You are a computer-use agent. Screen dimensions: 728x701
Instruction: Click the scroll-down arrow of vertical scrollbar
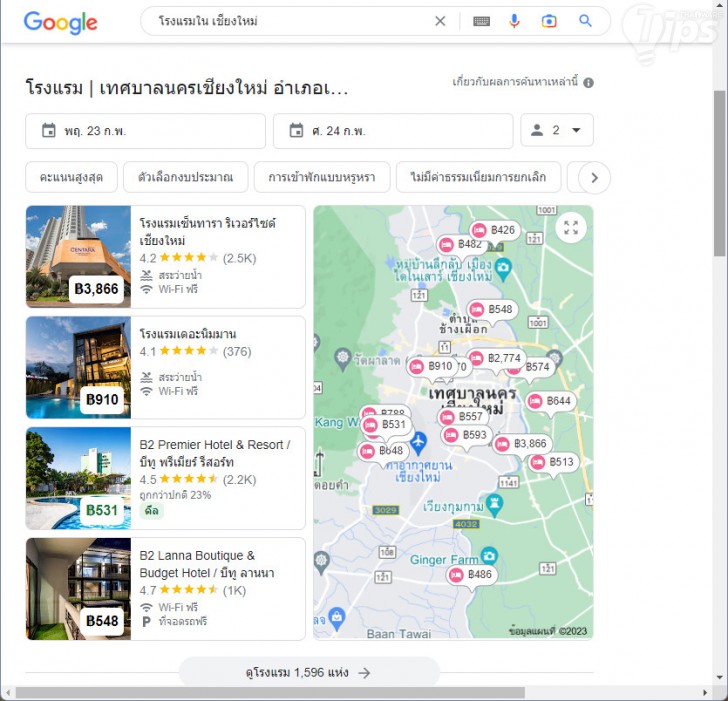tap(720, 678)
